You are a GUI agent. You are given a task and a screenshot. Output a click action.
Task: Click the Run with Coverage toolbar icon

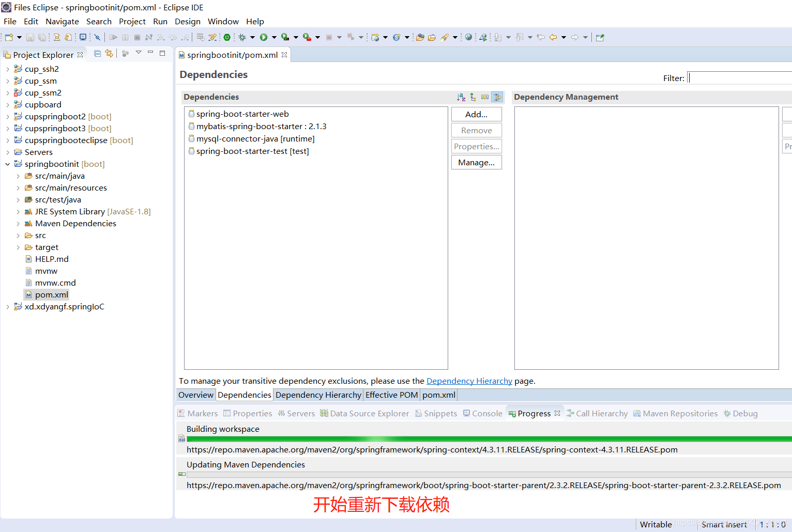[x=285, y=37]
